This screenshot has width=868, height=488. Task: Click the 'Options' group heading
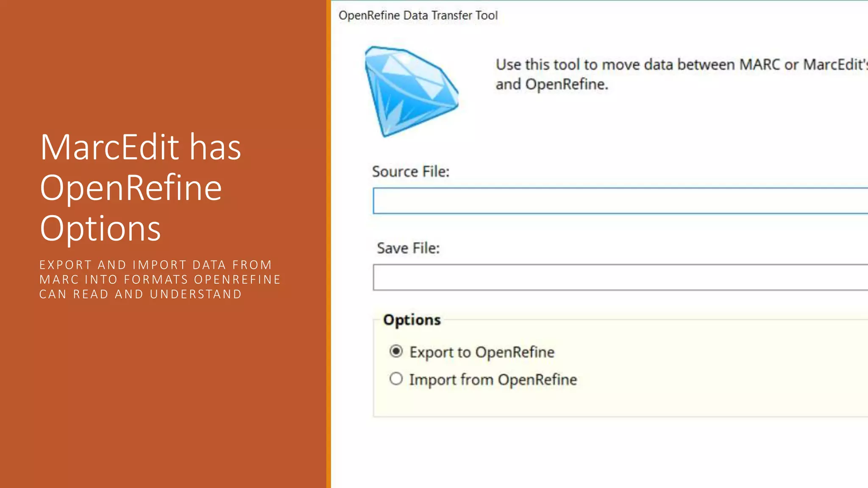click(x=412, y=320)
